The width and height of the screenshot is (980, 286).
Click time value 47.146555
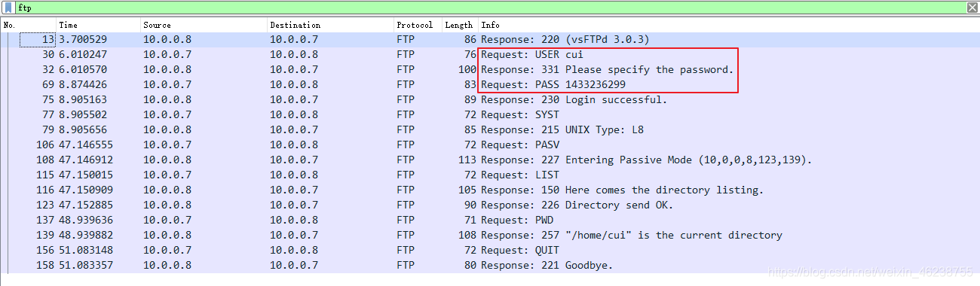coord(86,145)
